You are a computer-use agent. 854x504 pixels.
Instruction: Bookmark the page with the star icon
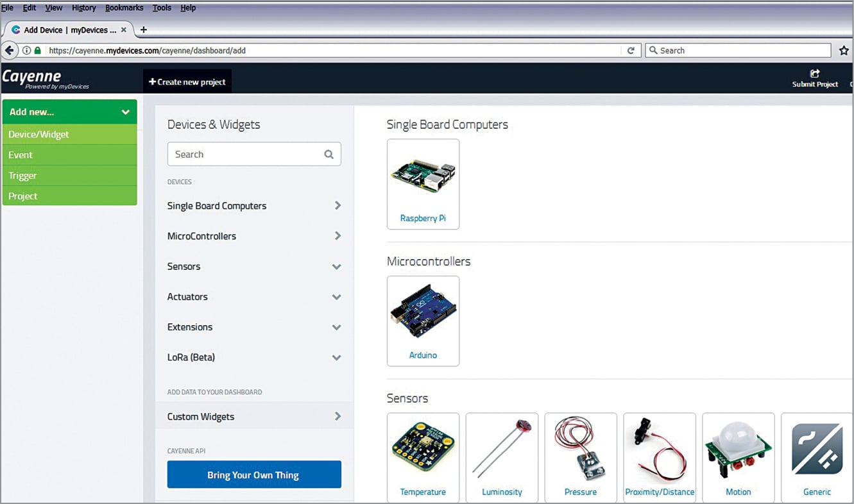click(844, 50)
